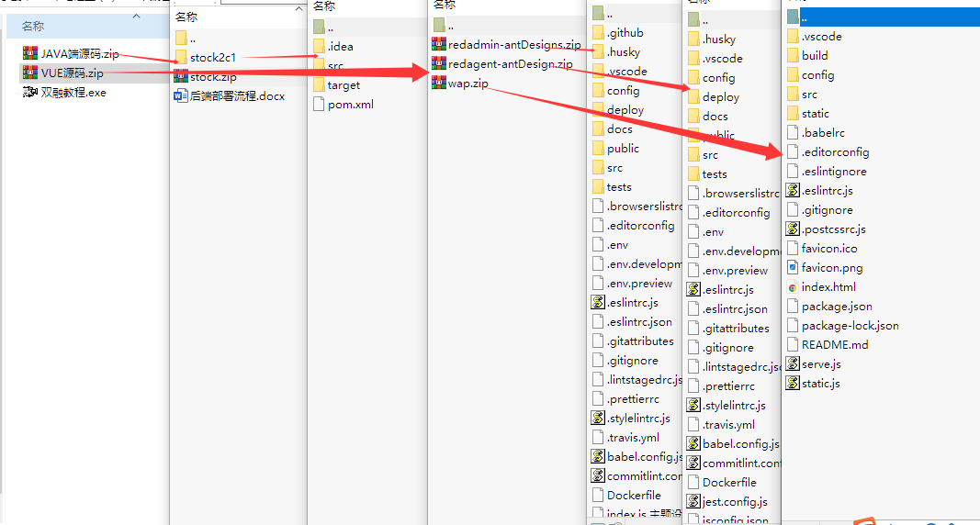This screenshot has width=980, height=525.
Task: Click the 双融教程.exe program icon
Action: [30, 93]
